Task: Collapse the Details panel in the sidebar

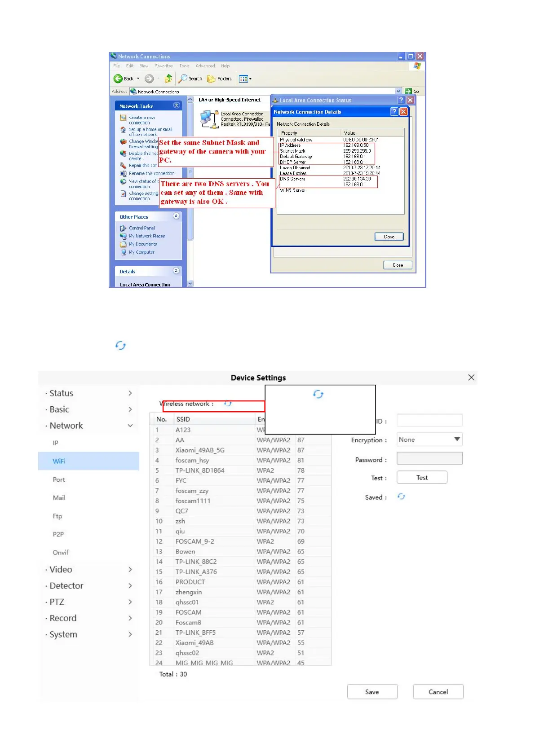Action: (176, 271)
